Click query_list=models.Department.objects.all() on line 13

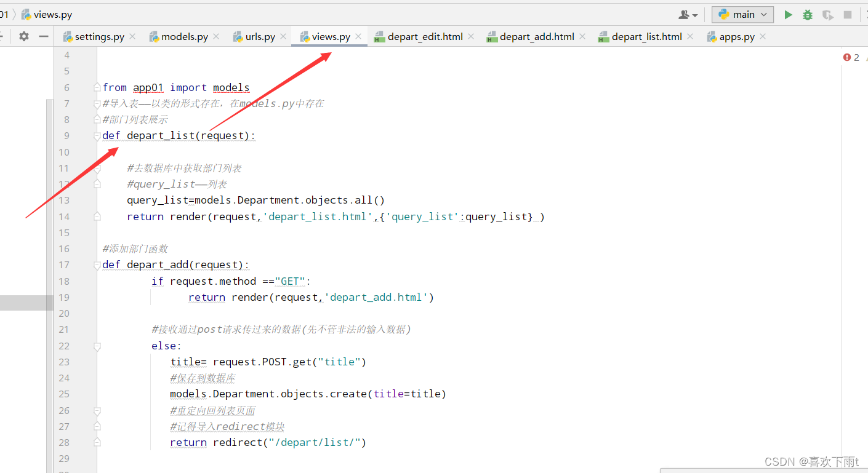[x=255, y=200]
